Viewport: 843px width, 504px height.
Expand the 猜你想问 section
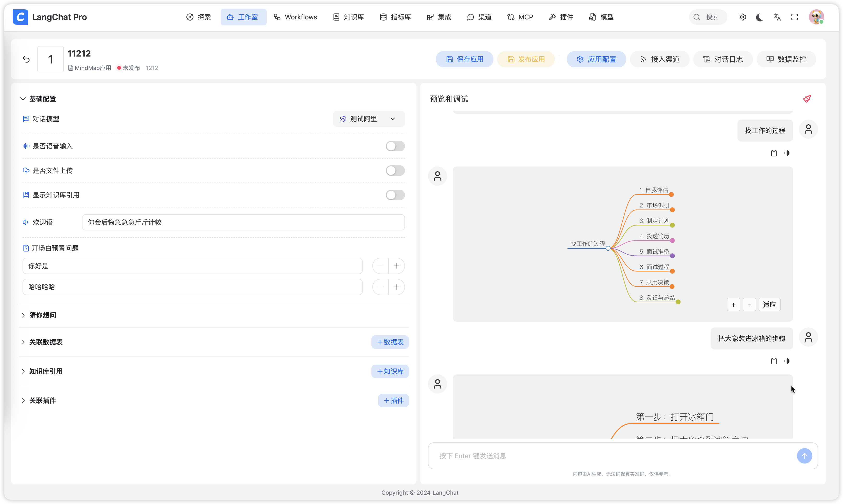(42, 315)
